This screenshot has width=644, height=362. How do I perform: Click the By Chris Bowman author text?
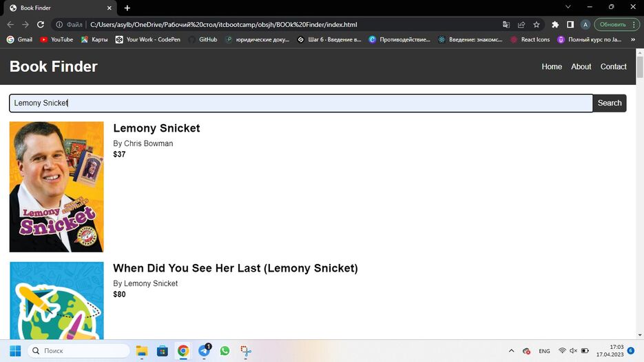point(143,143)
